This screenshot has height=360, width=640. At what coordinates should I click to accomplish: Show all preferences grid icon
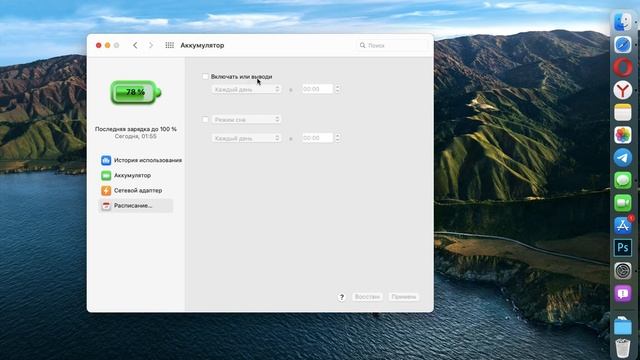pyautogui.click(x=169, y=45)
